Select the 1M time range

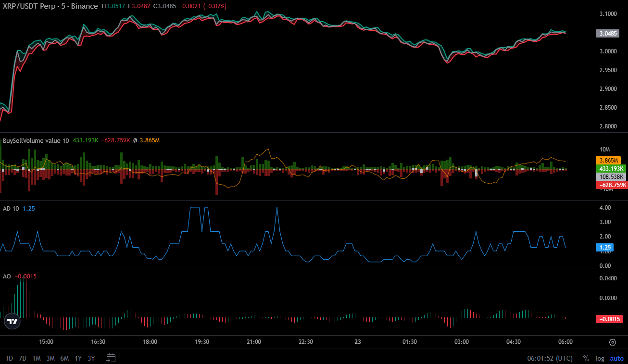[x=37, y=358]
